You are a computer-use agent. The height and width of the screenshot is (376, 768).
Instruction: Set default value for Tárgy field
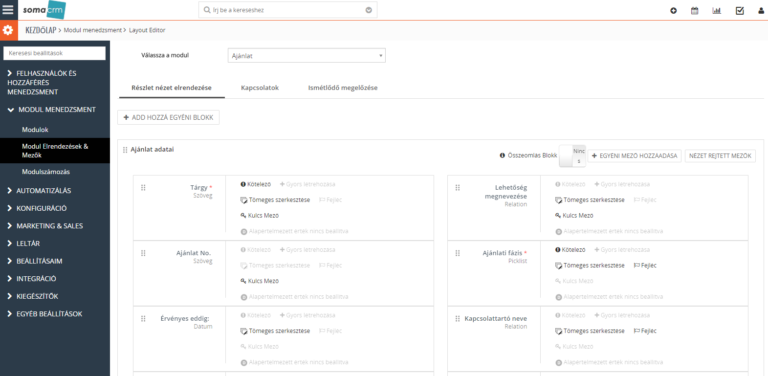pos(294,231)
